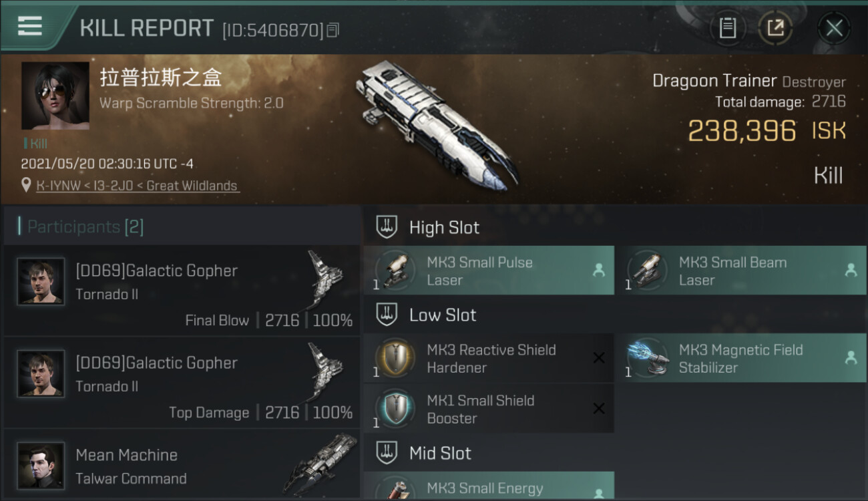Select MK3 Magnetic Field Stabilizer item
Screen dimensions: 868x501
741,358
